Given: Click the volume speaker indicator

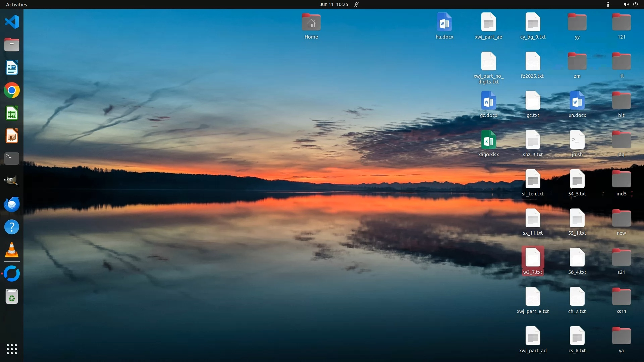Looking at the screenshot, I should coord(626,4).
